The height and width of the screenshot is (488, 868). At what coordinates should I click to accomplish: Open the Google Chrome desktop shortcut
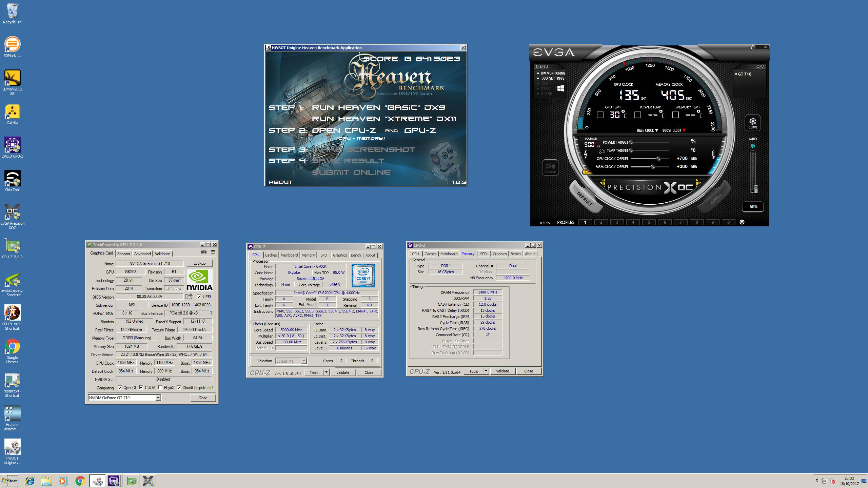(12, 351)
